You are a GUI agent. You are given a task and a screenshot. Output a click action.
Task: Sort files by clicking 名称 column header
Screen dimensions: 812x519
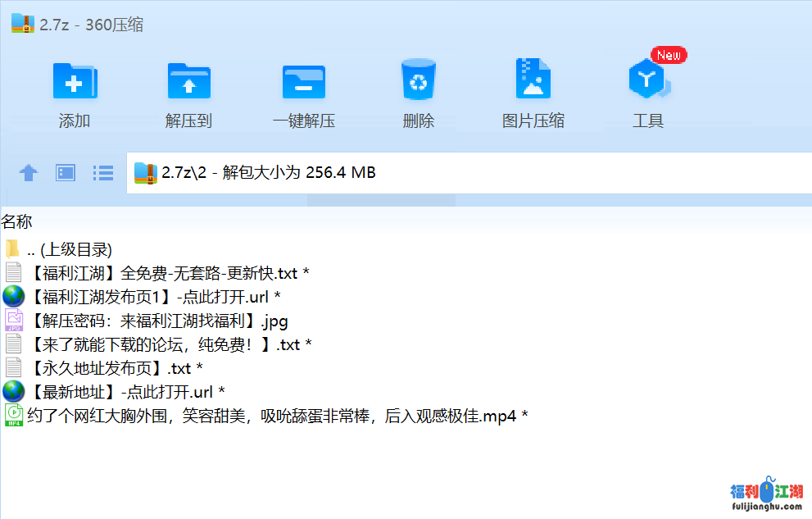19,221
